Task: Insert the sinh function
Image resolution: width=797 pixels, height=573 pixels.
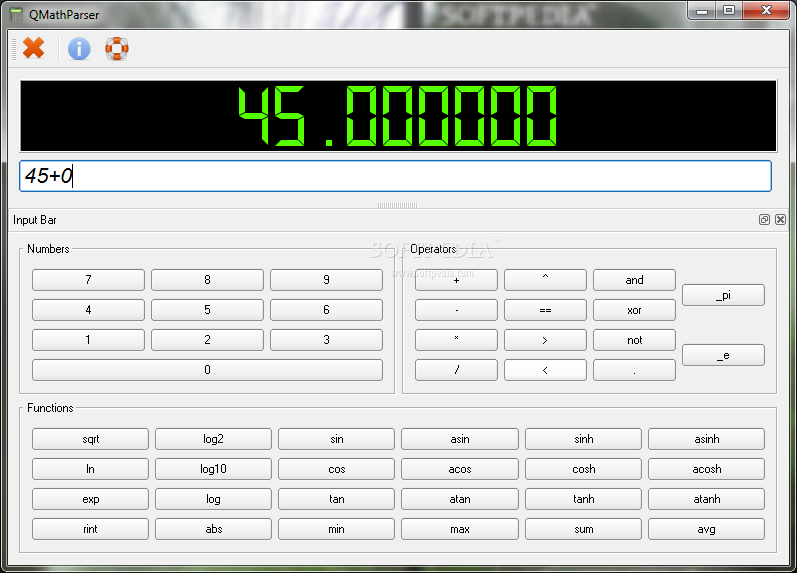Action: tap(584, 439)
